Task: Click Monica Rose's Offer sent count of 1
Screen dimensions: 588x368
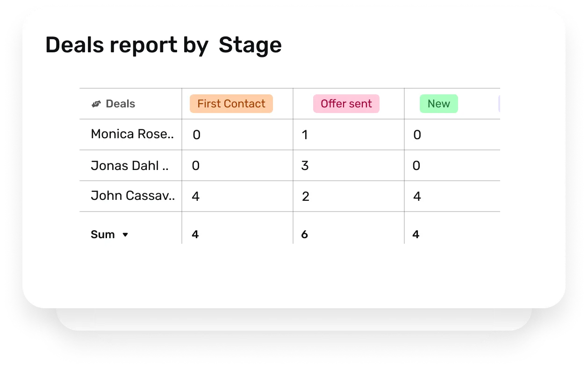Action: [304, 134]
